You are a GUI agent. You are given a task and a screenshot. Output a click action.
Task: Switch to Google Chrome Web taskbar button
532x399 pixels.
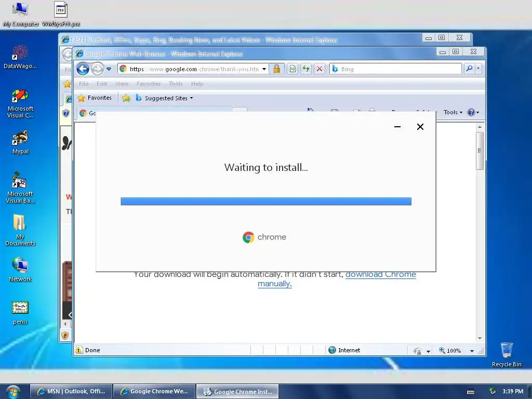tap(154, 391)
